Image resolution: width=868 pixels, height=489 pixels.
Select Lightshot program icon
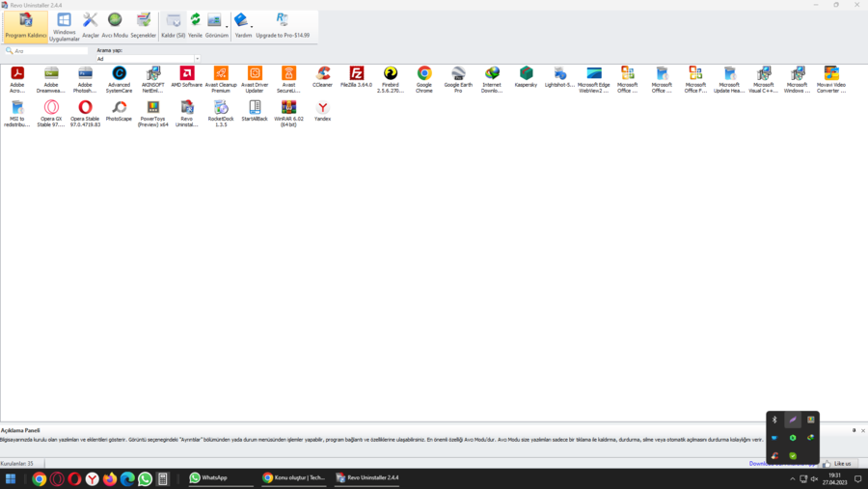(559, 77)
